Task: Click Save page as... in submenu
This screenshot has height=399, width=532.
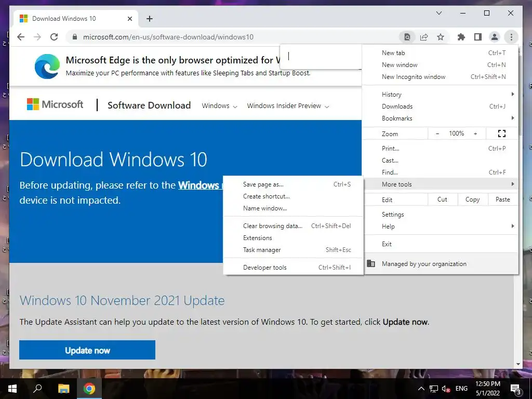Action: click(293, 184)
